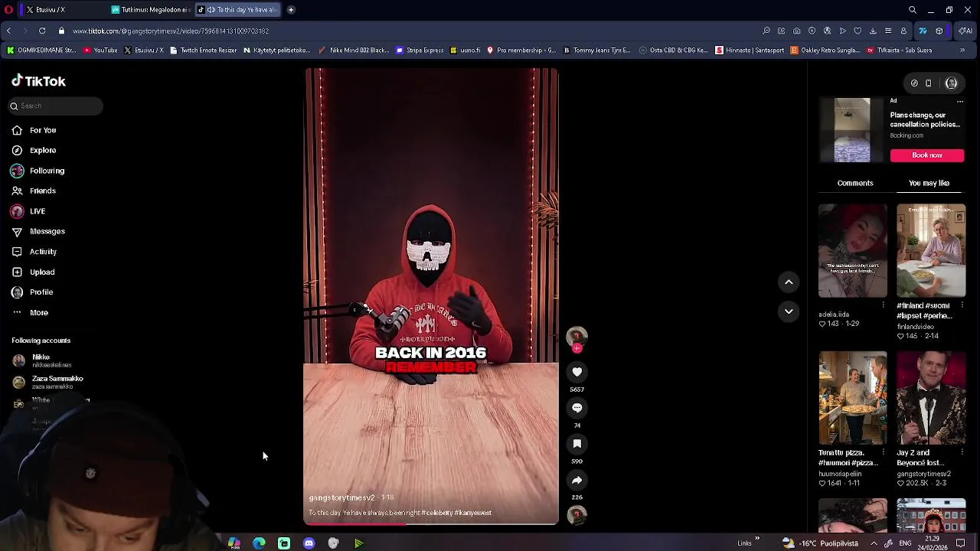980x551 pixels.
Task: Open the adelia.iida recommended video thumbnail
Action: [852, 251]
